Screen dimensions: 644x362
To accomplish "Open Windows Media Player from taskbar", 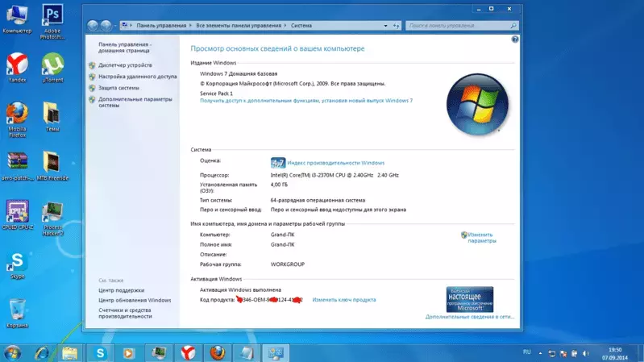I will pyautogui.click(x=128, y=353).
